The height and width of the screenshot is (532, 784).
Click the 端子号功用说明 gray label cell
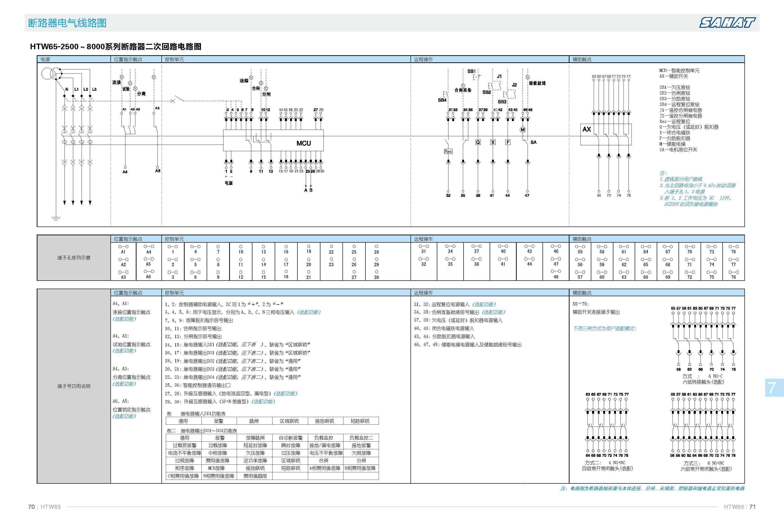pos(73,386)
